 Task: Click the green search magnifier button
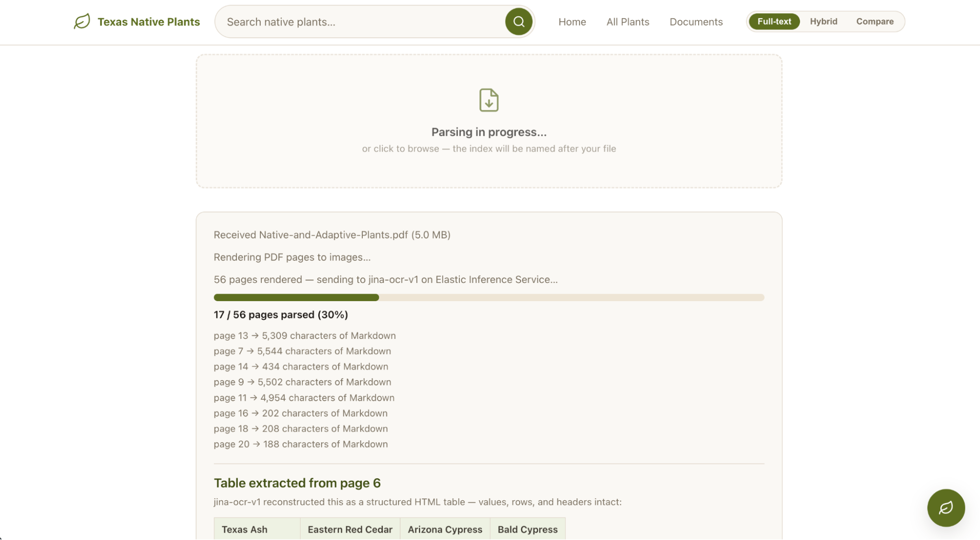[519, 22]
